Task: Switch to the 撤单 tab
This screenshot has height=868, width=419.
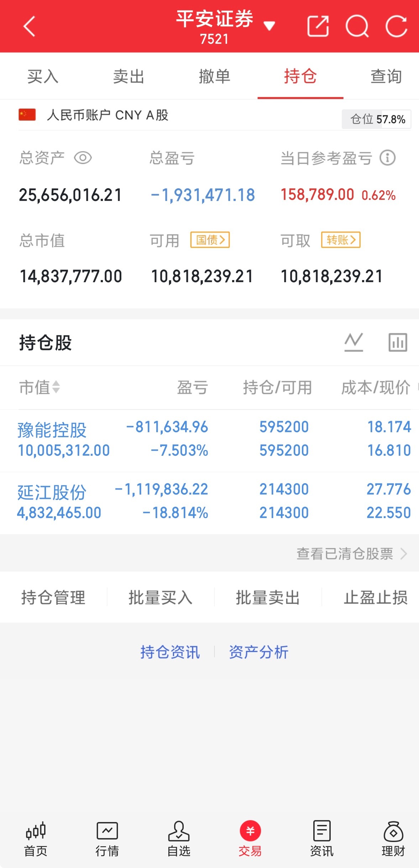Action: coord(214,76)
